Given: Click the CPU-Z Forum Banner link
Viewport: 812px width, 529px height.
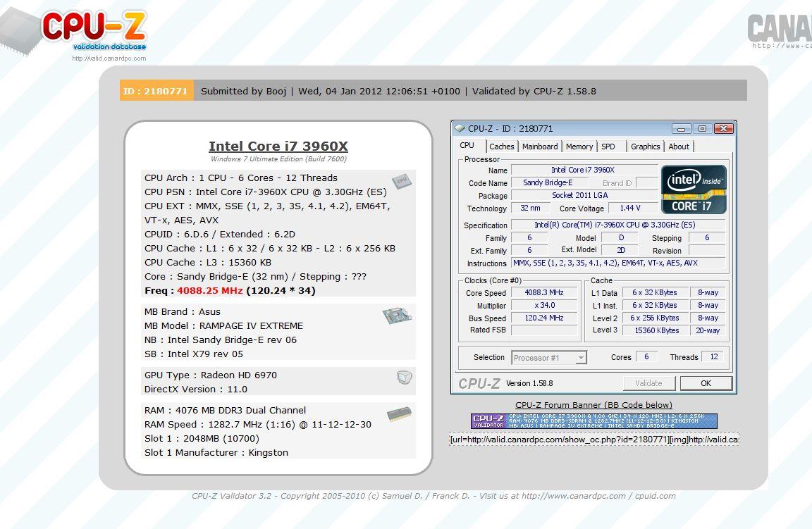Looking at the screenshot, I should (593, 405).
